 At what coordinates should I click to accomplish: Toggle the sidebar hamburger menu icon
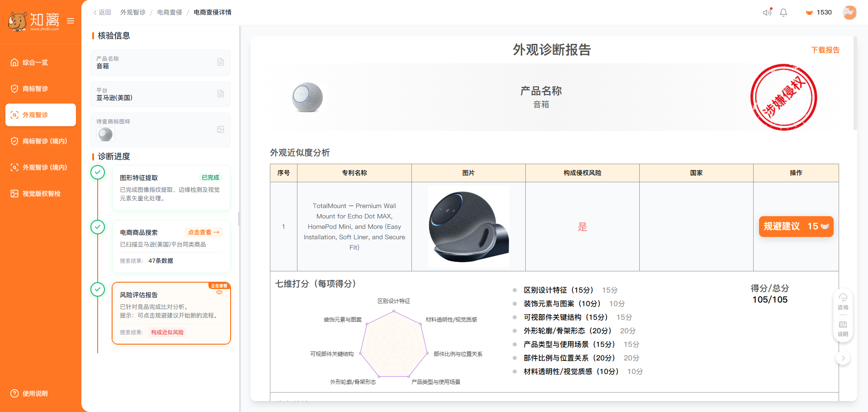point(71,21)
